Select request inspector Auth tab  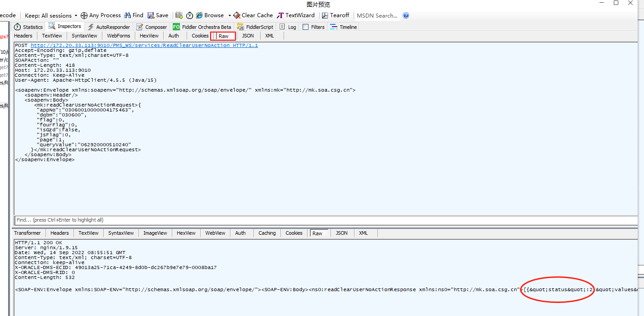point(174,36)
